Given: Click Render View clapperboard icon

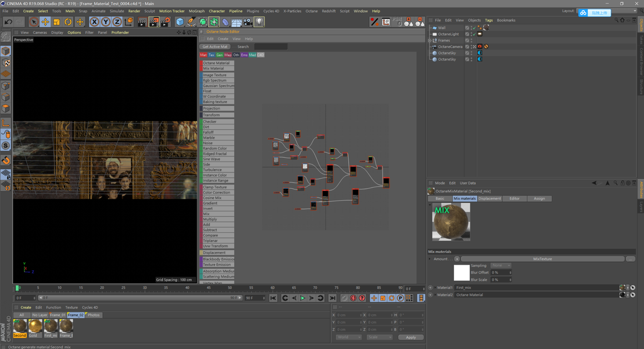Looking at the screenshot, I should coord(142,22).
